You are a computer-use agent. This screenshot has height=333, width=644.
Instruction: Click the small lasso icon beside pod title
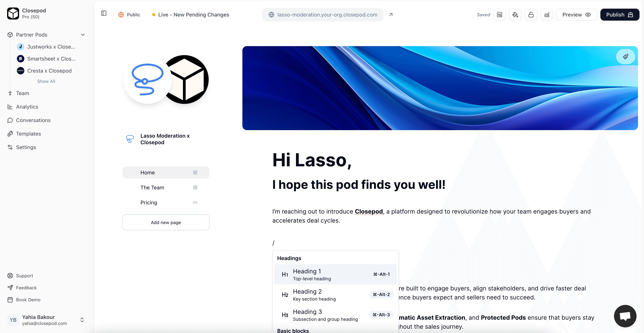point(130,139)
